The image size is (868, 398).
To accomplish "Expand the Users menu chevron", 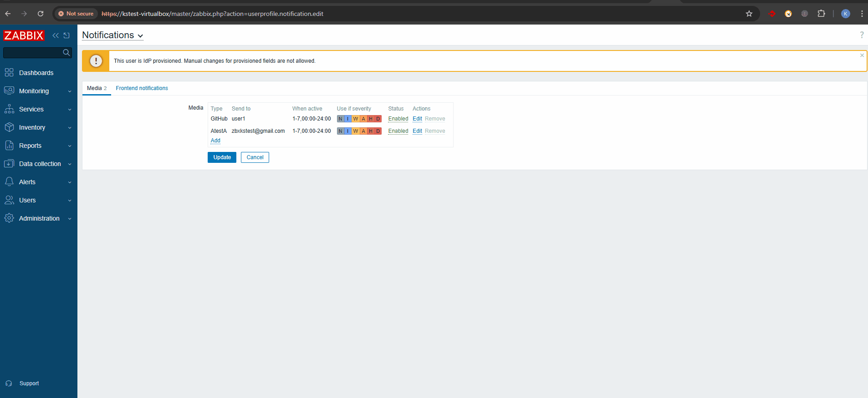I will pyautogui.click(x=70, y=200).
